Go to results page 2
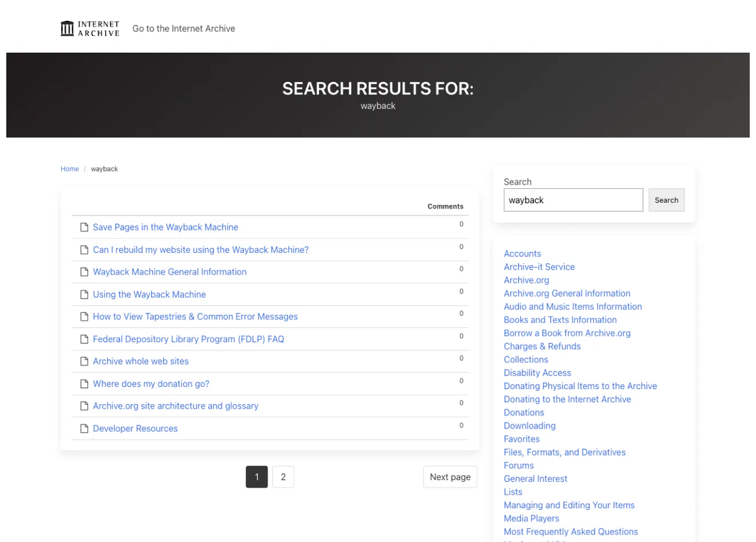The height and width of the screenshot is (542, 756). [x=283, y=477]
